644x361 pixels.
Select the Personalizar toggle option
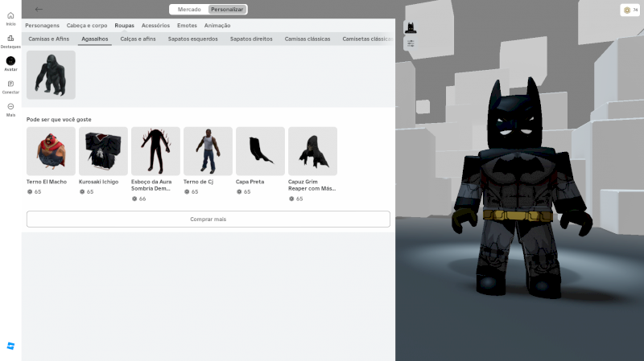pyautogui.click(x=227, y=10)
